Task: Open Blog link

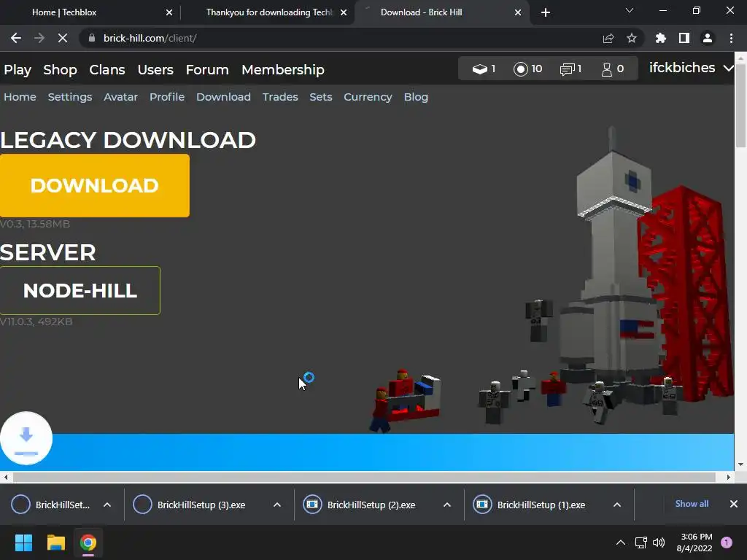Action: click(416, 97)
